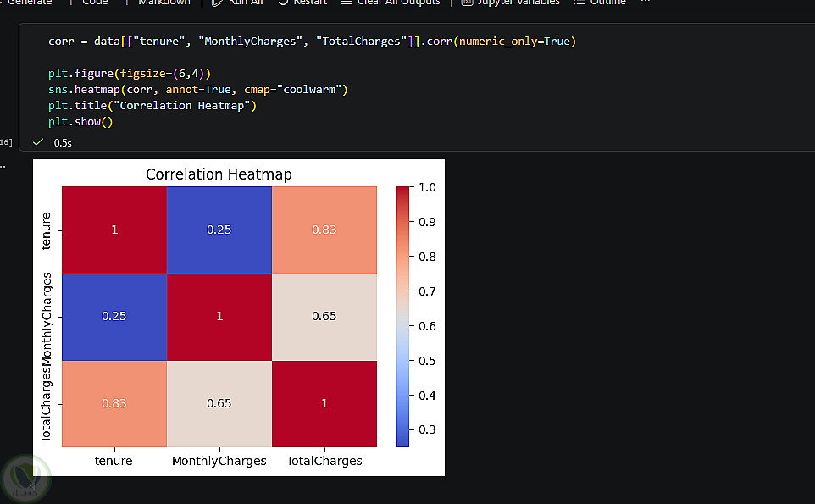Click the 0.65 MonthlyCharges-TotalCharges cell
The width and height of the screenshot is (815, 504).
[324, 317]
